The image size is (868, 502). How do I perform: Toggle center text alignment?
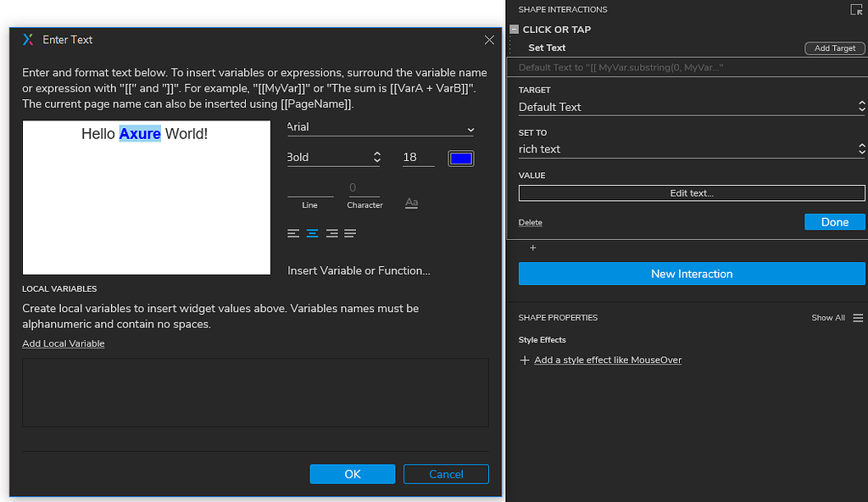[x=312, y=233]
